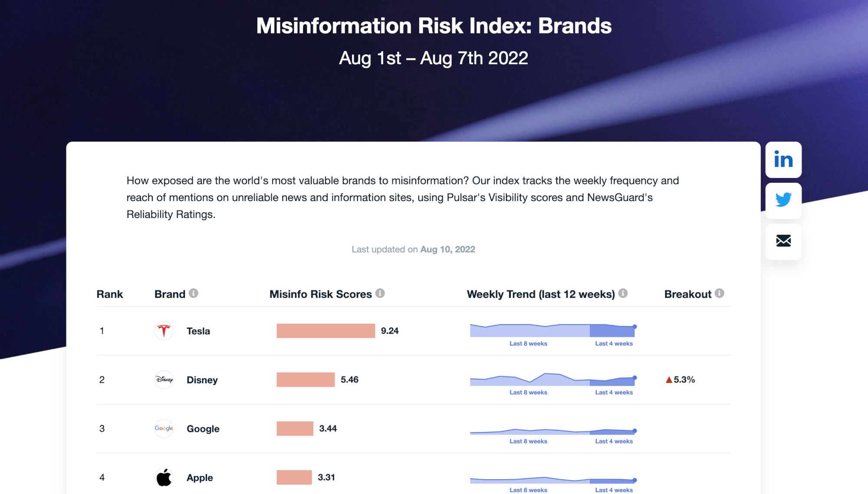This screenshot has height=494, width=868.
Task: Open the info tooltip beside Misinfo Risk Scores
Action: pyautogui.click(x=381, y=293)
